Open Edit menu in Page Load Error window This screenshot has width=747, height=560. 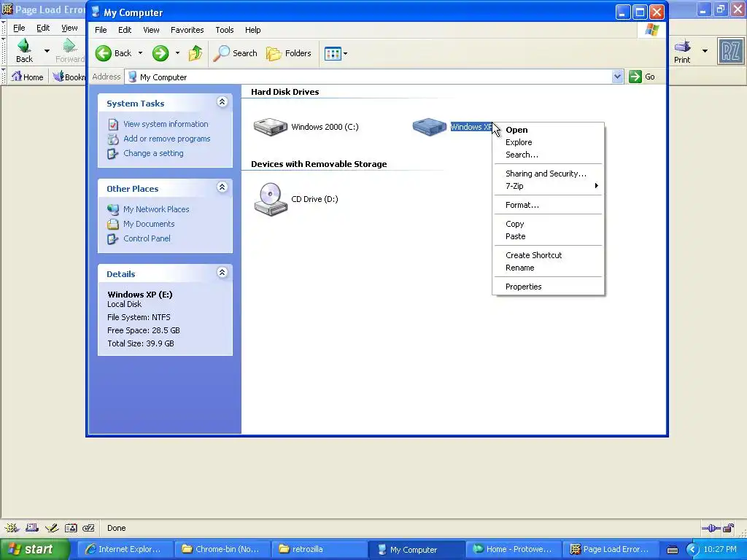pyautogui.click(x=43, y=28)
